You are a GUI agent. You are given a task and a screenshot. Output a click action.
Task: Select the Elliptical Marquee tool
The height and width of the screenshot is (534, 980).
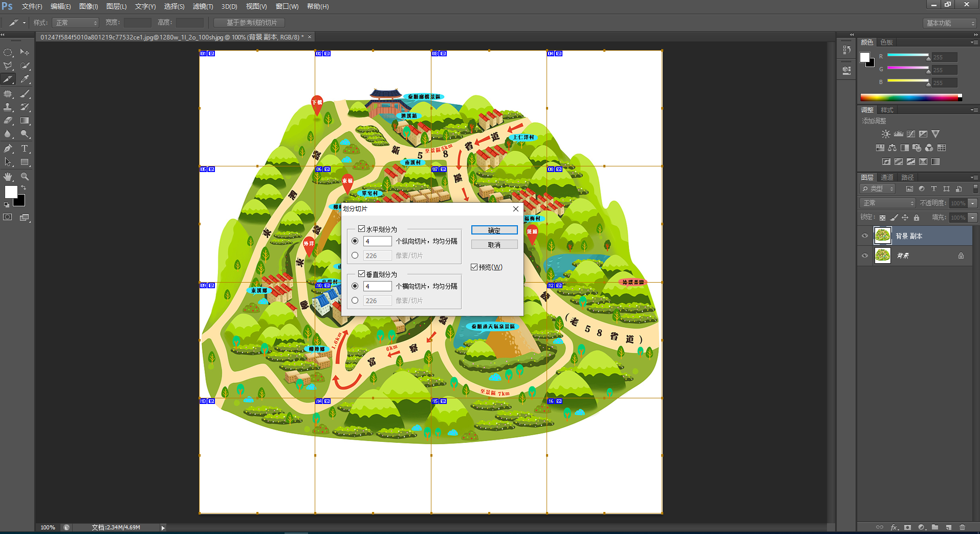8,52
